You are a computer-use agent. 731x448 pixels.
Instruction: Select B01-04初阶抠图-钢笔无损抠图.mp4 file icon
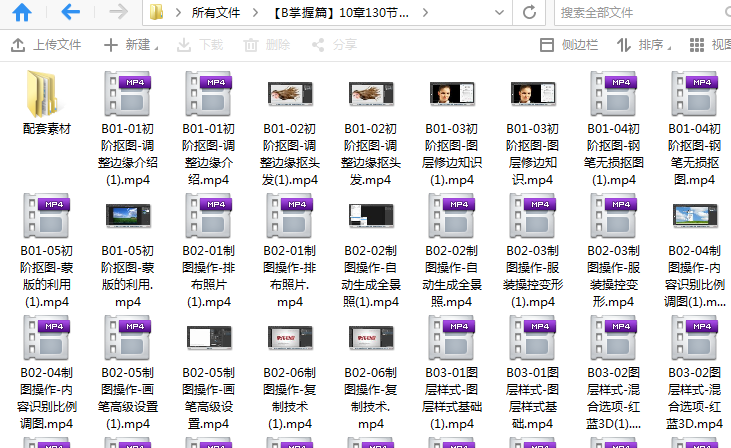tap(695, 93)
